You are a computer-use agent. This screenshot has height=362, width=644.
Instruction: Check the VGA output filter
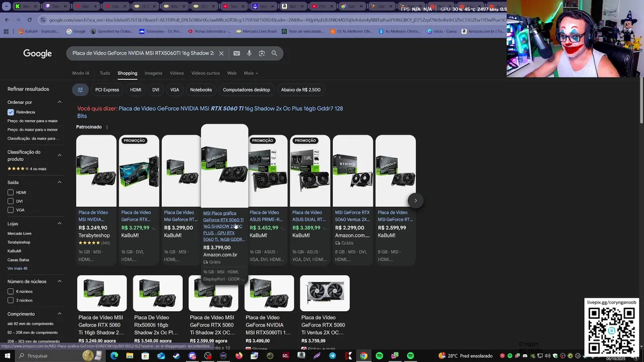coord(11,210)
